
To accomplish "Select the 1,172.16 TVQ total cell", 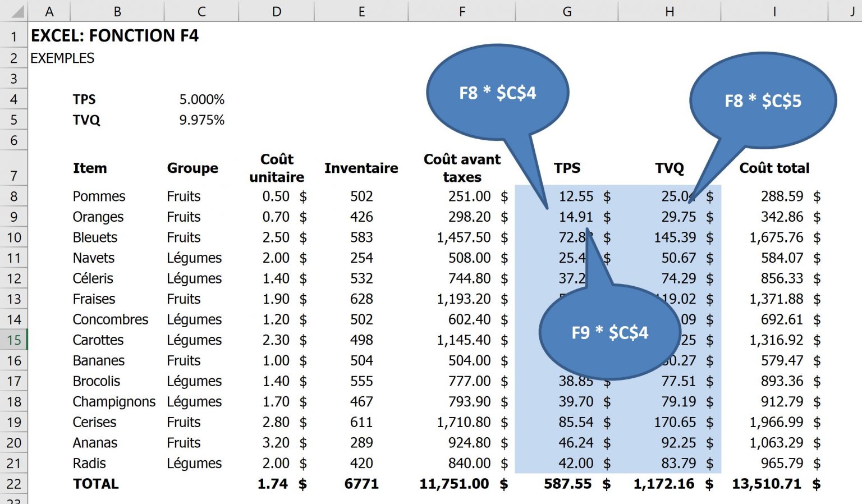I will 670,484.
